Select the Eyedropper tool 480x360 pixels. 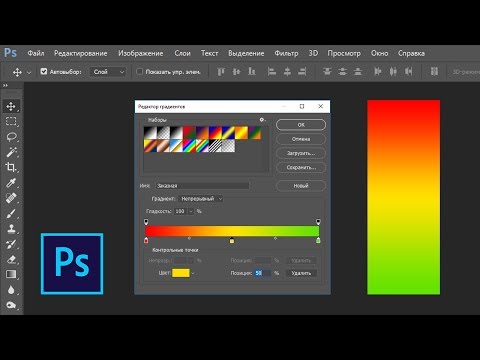pos(11,183)
